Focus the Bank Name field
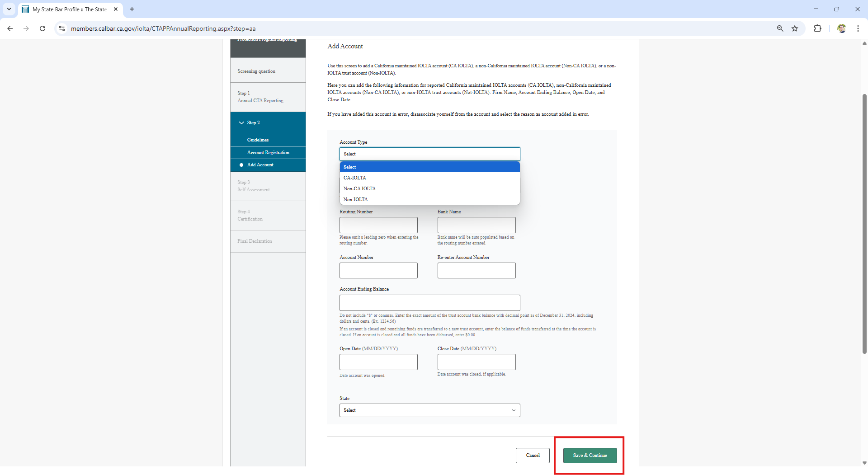 click(476, 225)
